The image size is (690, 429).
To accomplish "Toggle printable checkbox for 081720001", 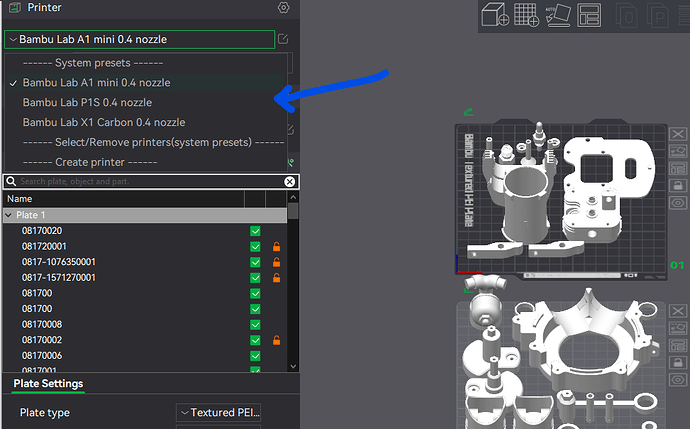I will [255, 246].
